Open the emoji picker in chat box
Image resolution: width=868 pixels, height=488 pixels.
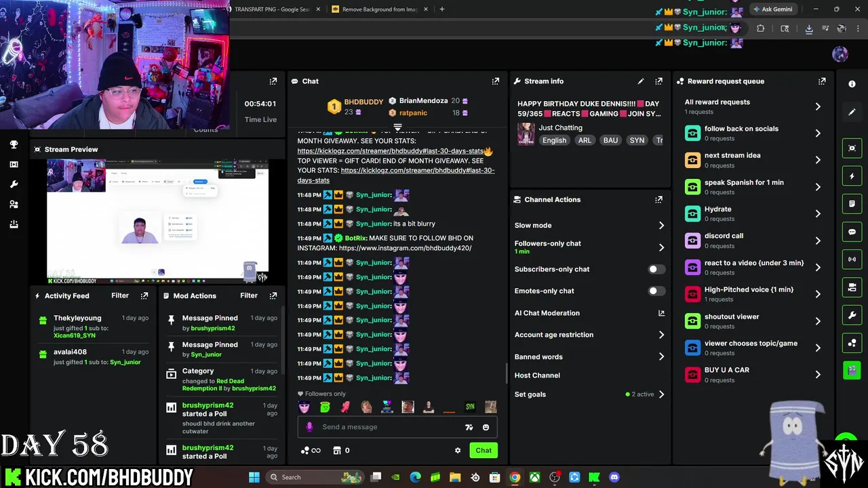[x=486, y=427]
